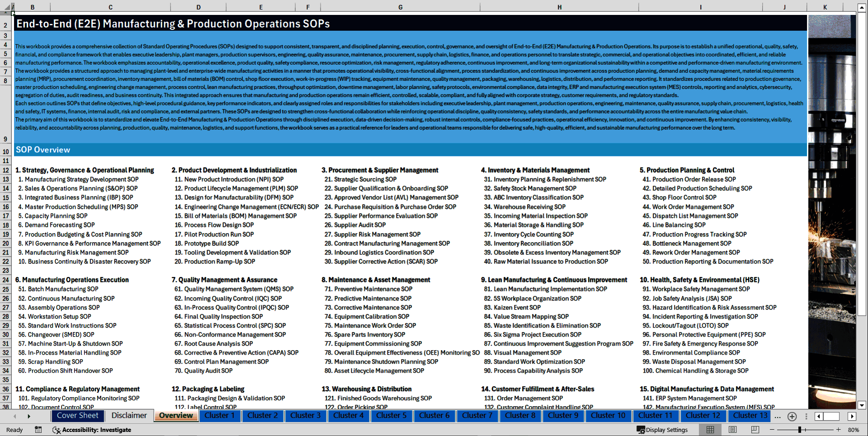
Task: Switch to Normal view in the status bar
Action: (710, 430)
